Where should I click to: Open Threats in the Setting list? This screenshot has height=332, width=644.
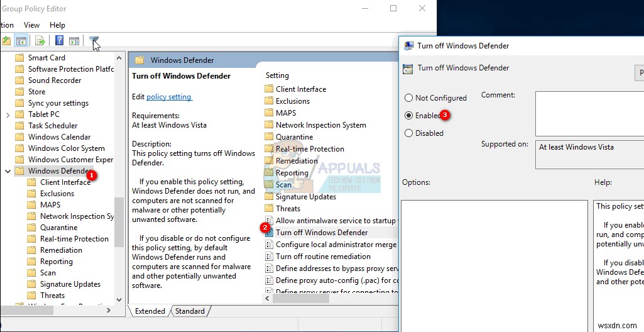click(x=288, y=208)
